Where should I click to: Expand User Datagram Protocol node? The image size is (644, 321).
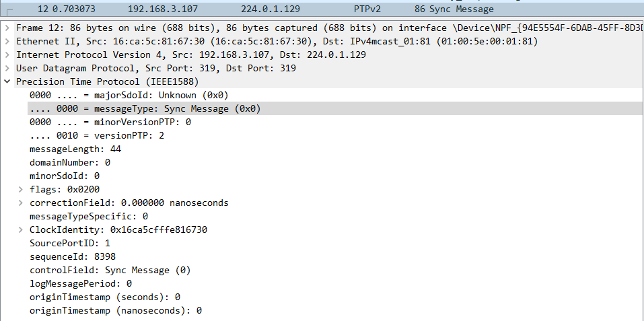(7, 68)
